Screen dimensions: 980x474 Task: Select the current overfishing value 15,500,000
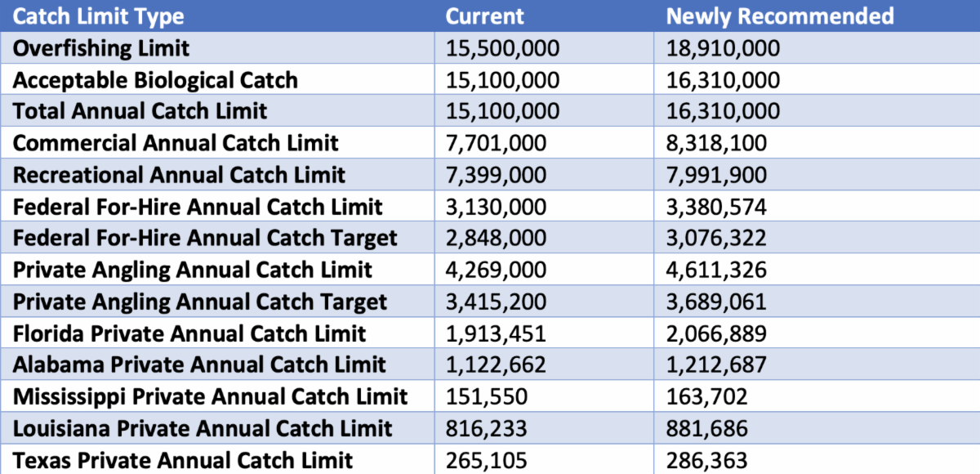(502, 48)
